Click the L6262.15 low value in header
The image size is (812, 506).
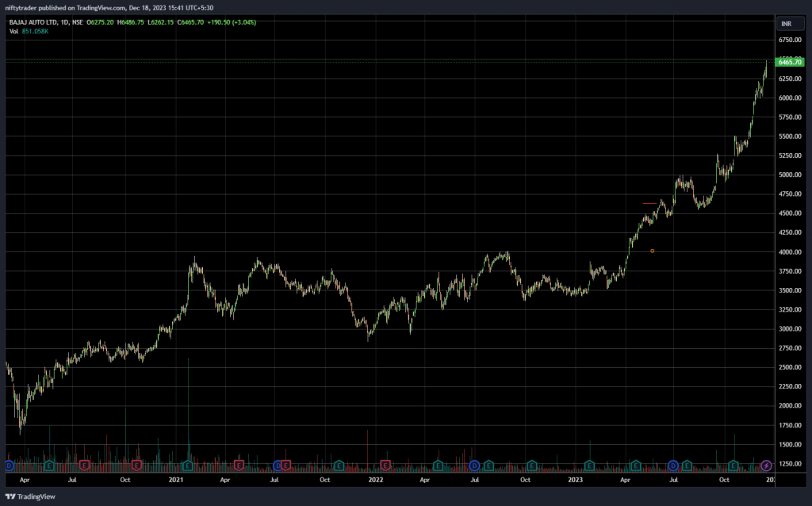tap(160, 22)
